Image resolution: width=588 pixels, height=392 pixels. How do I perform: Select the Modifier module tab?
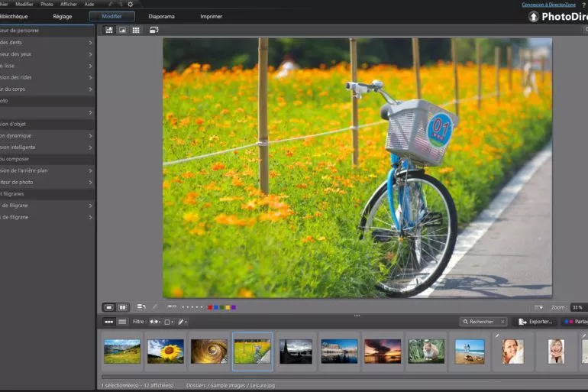(x=111, y=16)
